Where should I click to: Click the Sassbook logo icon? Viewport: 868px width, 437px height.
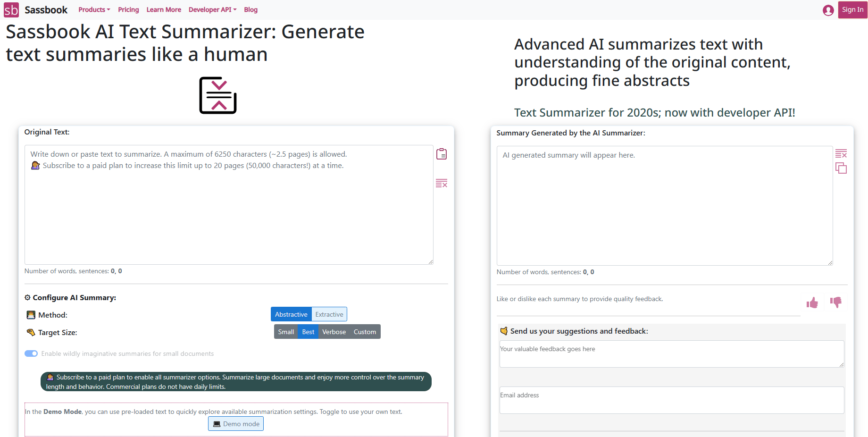(x=11, y=10)
